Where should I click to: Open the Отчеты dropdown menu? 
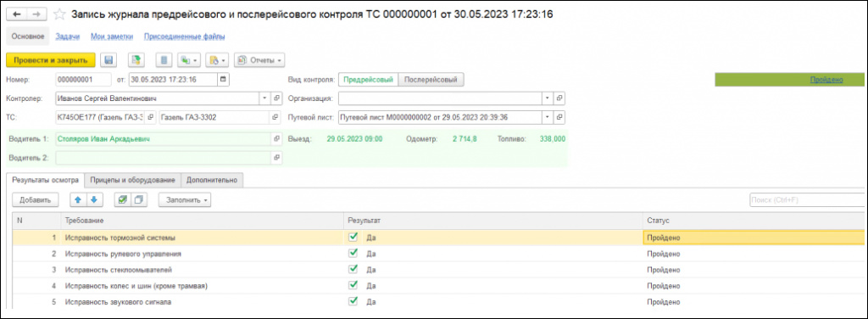pyautogui.click(x=259, y=59)
